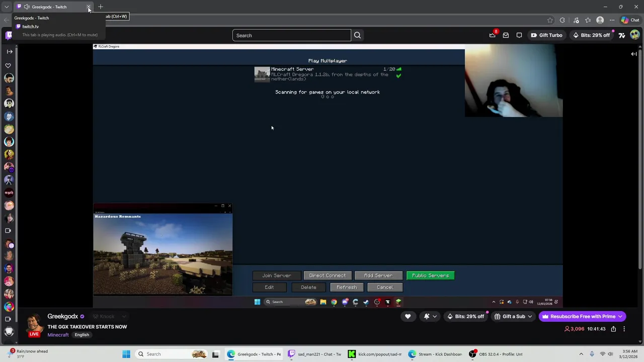Switch to kick.com popout taskbar window
Image resolution: width=644 pixels, height=362 pixels.
[375, 354]
